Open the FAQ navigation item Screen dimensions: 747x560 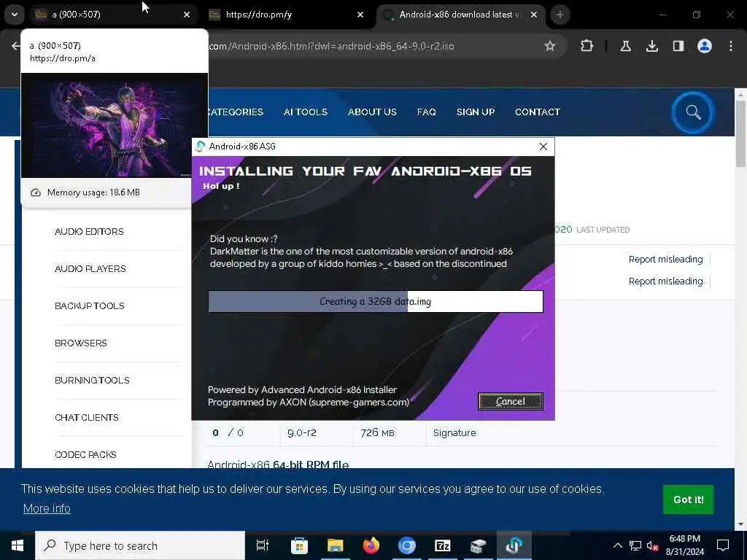[x=426, y=112]
